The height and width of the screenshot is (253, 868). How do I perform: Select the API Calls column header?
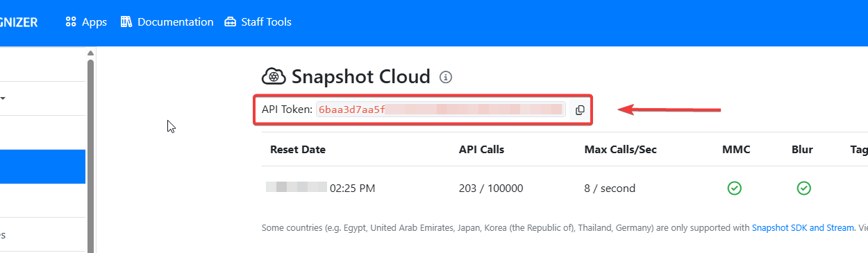pos(481,149)
